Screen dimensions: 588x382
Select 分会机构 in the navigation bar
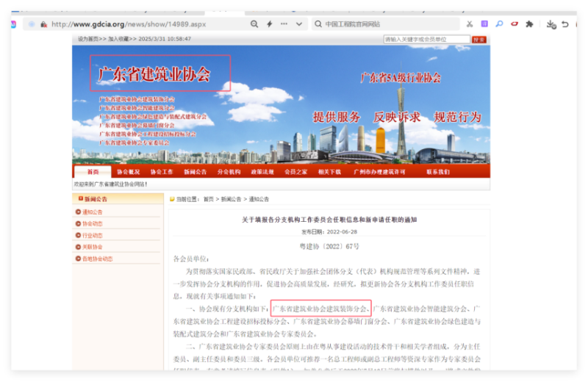(229, 172)
